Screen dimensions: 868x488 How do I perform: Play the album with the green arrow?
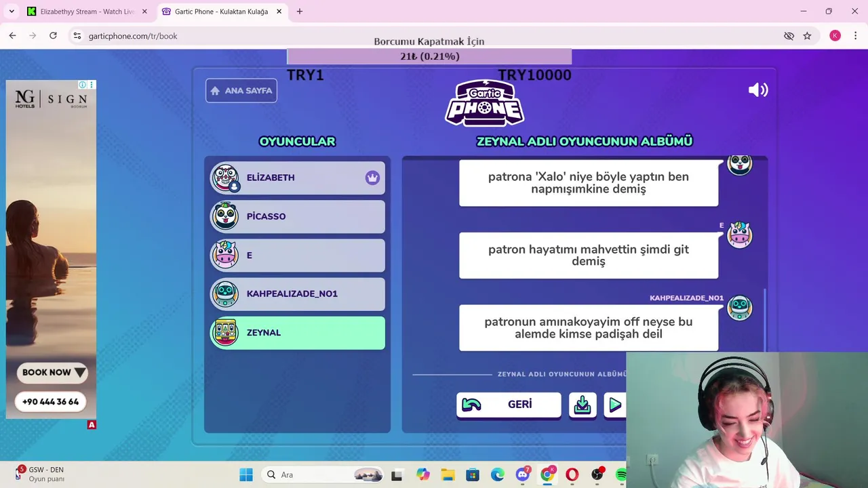(615, 405)
